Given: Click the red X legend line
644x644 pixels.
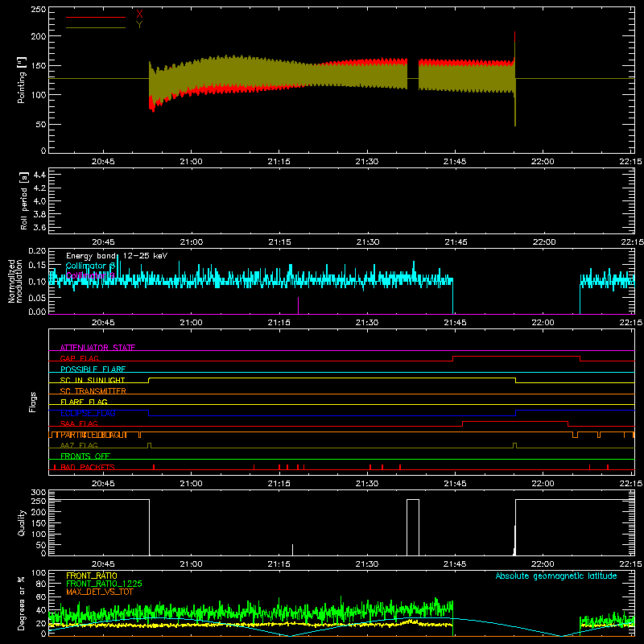Looking at the screenshot, I should [x=95, y=17].
